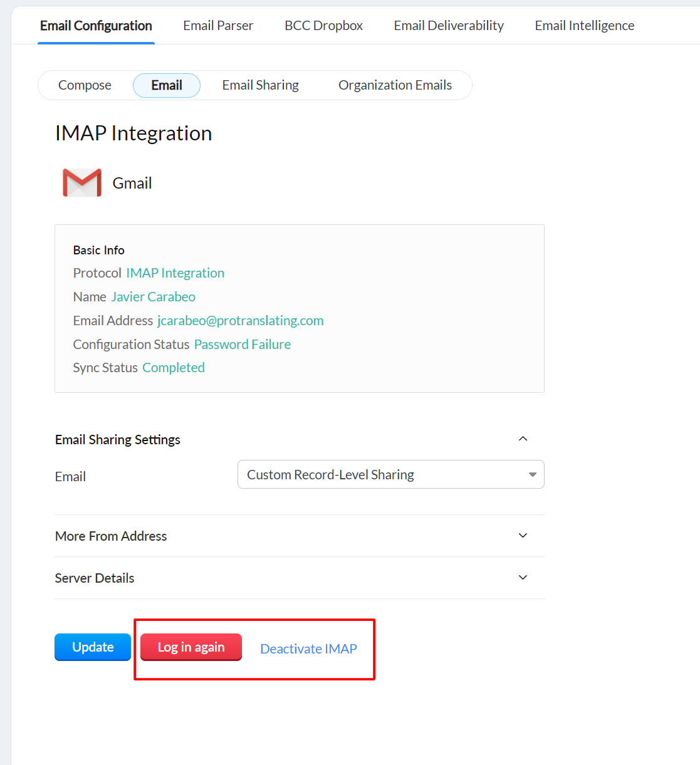Viewport: 700px width, 765px height.
Task: Select the Compose sub-tab
Action: [x=85, y=85]
